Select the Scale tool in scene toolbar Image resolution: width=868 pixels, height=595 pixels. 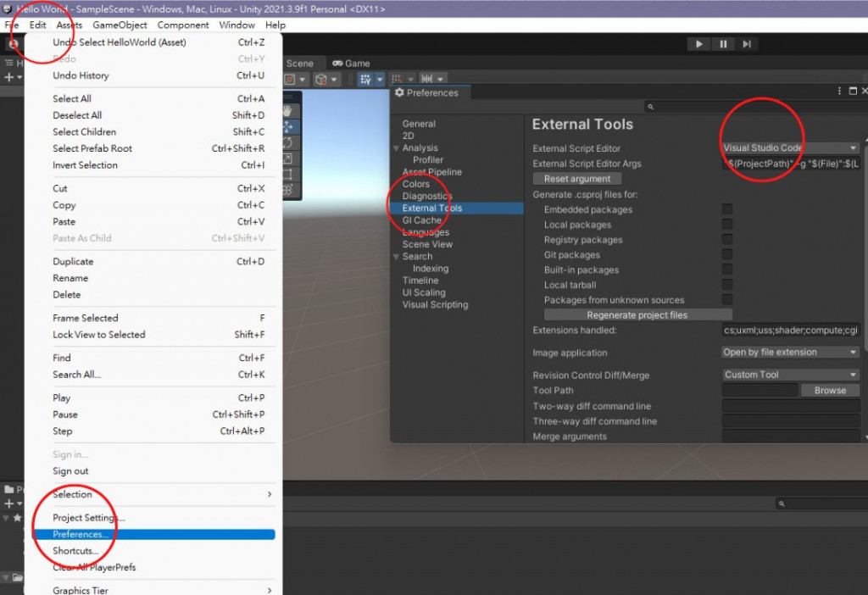288,158
